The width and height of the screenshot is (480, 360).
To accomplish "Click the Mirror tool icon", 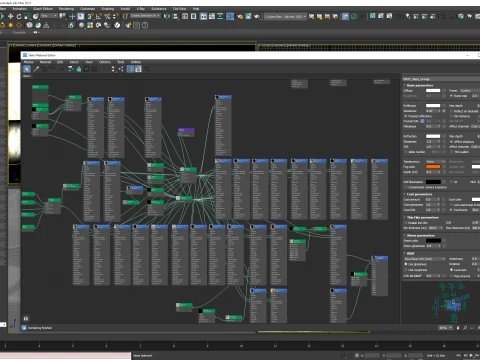I will click(167, 16).
